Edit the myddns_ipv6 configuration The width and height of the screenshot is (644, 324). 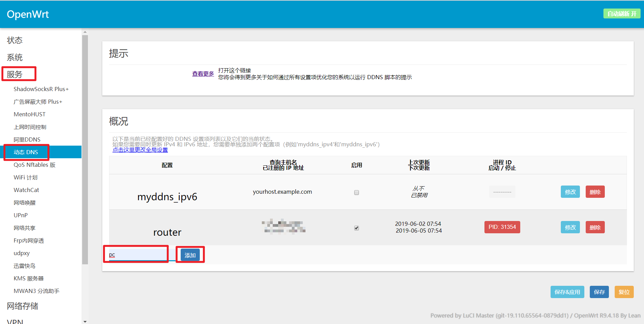click(x=570, y=192)
